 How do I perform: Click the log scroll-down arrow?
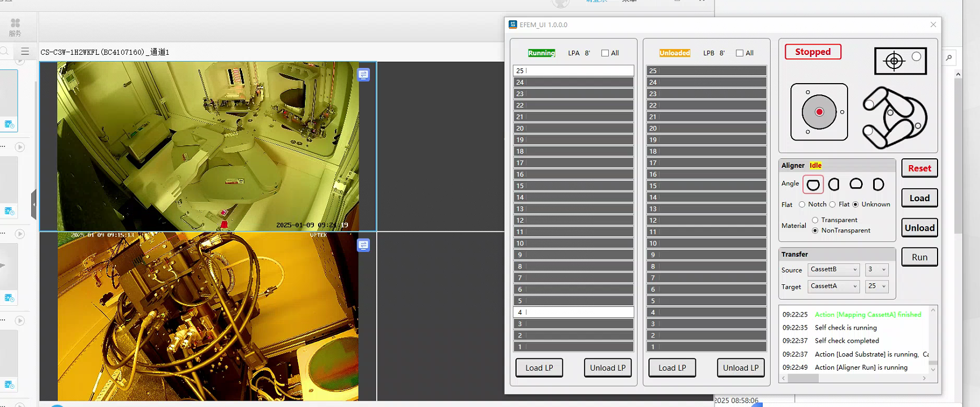point(933,370)
